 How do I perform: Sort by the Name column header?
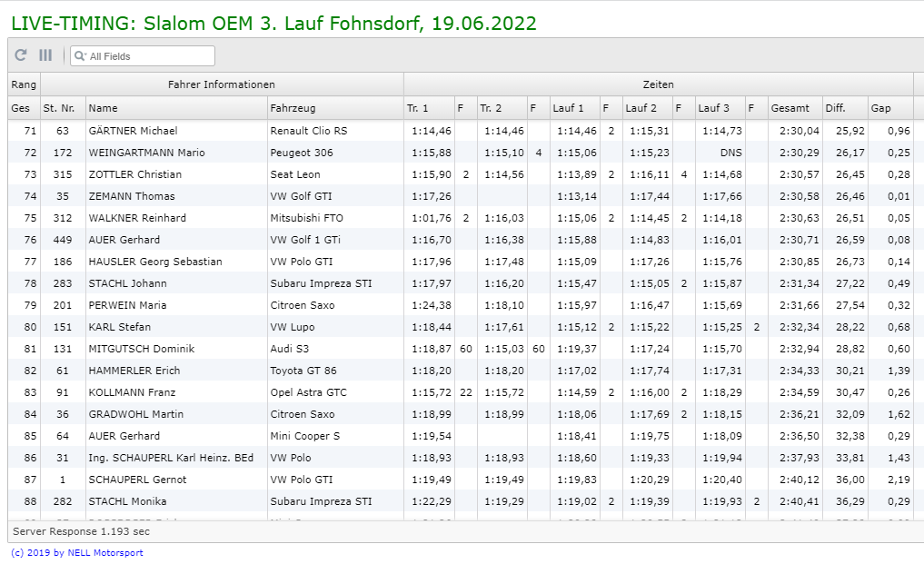point(176,108)
